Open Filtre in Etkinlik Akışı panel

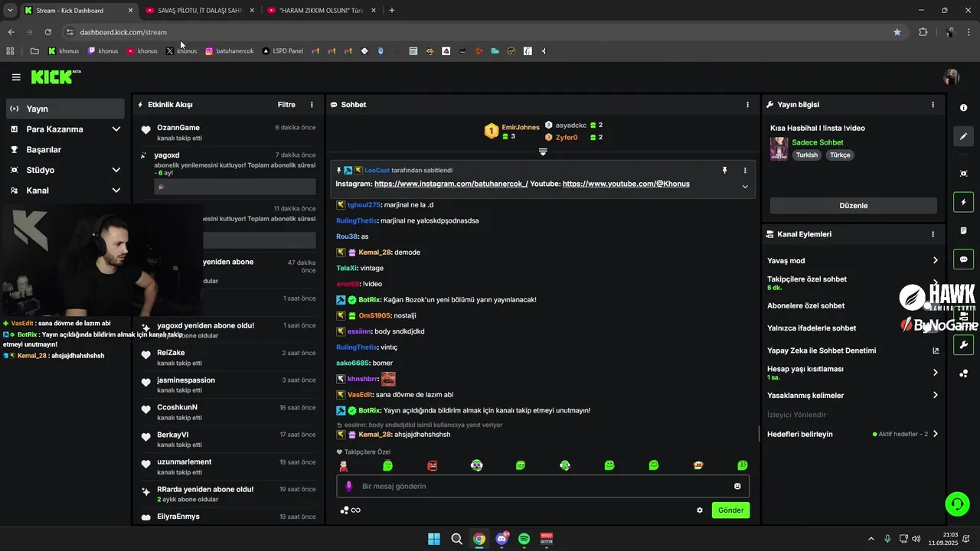(x=286, y=105)
